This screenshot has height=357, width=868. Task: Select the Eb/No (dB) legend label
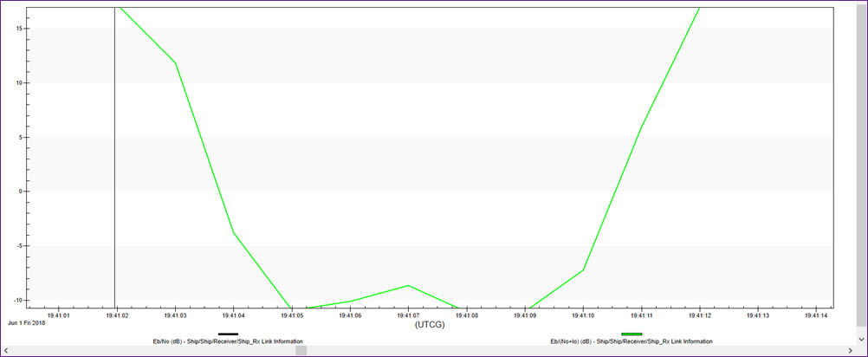coord(228,341)
